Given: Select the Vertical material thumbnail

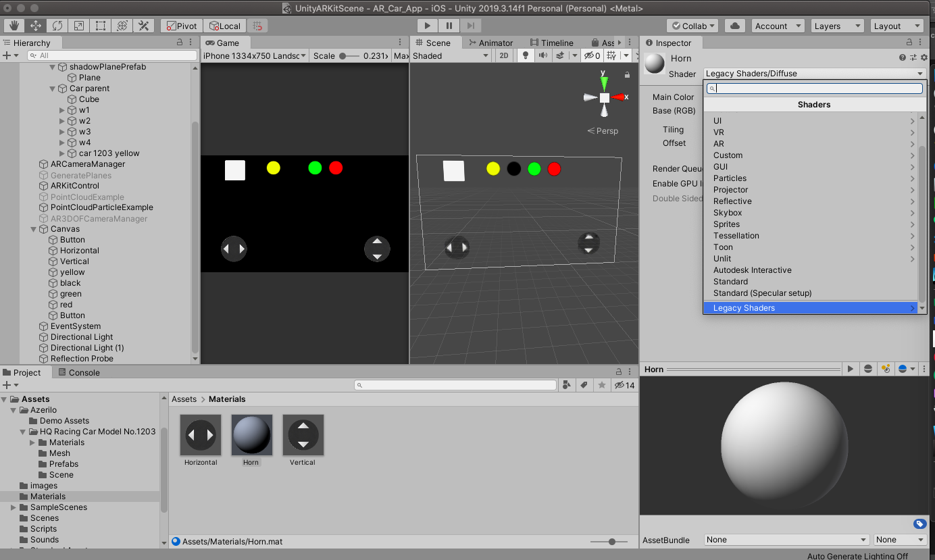Looking at the screenshot, I should 303,435.
